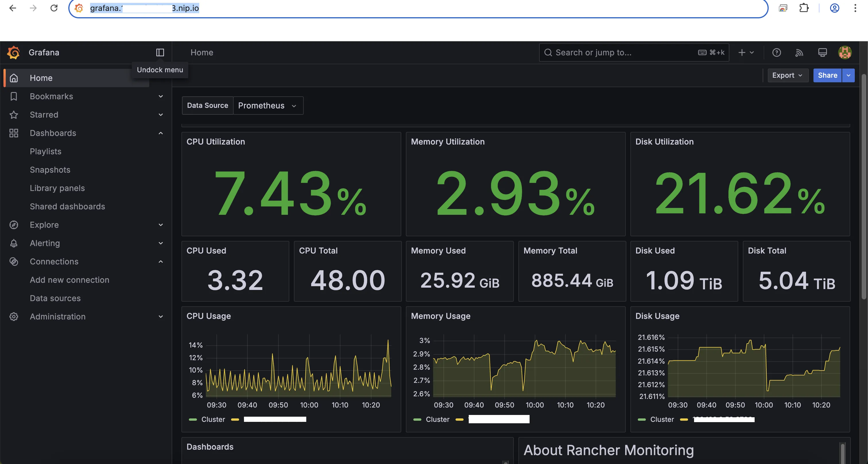Open the browser extensions puzzle icon
This screenshot has width=868, height=464.
click(x=804, y=8)
